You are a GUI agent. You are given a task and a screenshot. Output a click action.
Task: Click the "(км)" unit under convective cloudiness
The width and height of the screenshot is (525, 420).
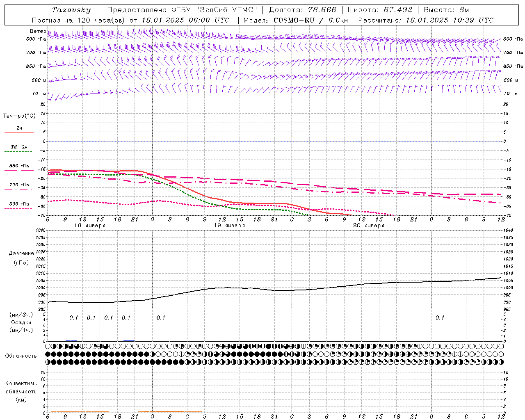point(21,399)
